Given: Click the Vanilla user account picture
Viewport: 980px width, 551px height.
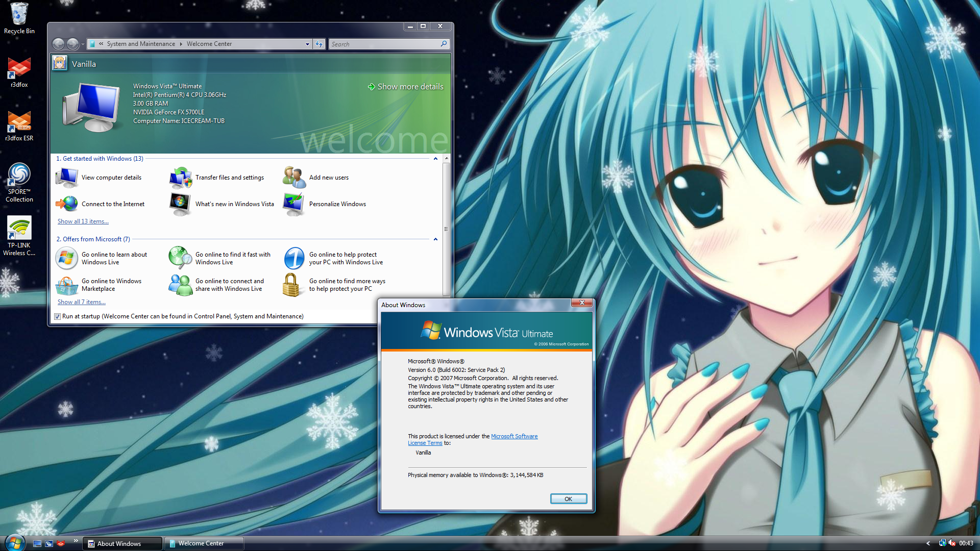Looking at the screenshot, I should point(60,63).
